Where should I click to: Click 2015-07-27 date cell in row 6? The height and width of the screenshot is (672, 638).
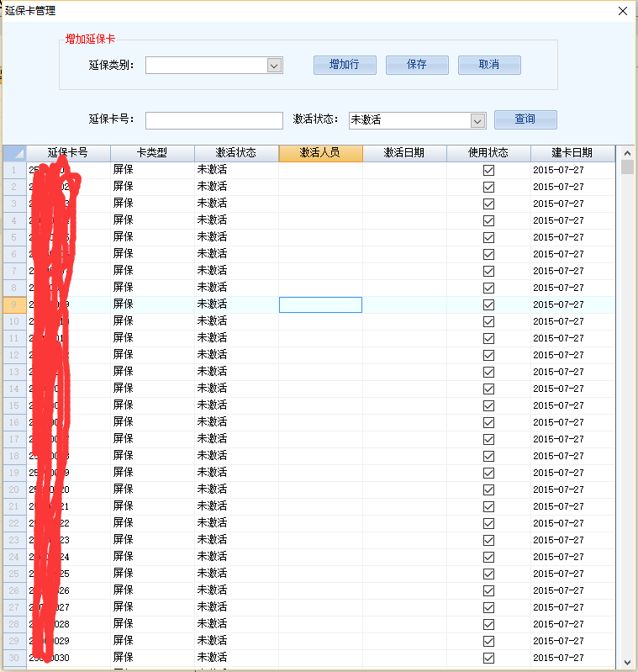[x=572, y=254]
